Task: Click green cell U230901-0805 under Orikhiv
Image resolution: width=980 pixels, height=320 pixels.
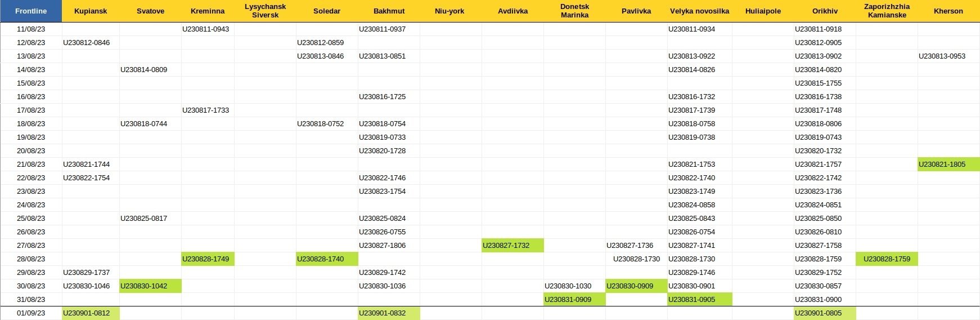Action: coord(825,313)
